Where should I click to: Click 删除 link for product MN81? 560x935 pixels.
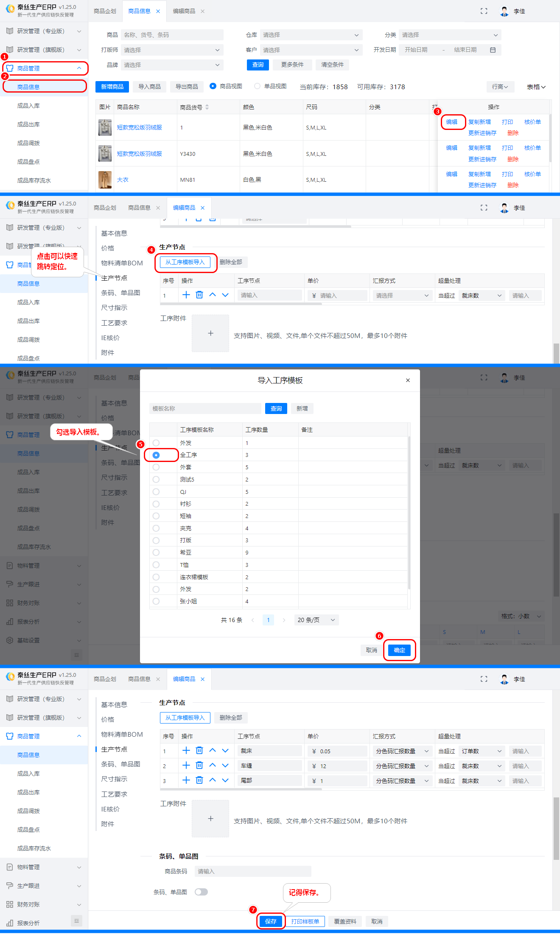[x=513, y=185]
